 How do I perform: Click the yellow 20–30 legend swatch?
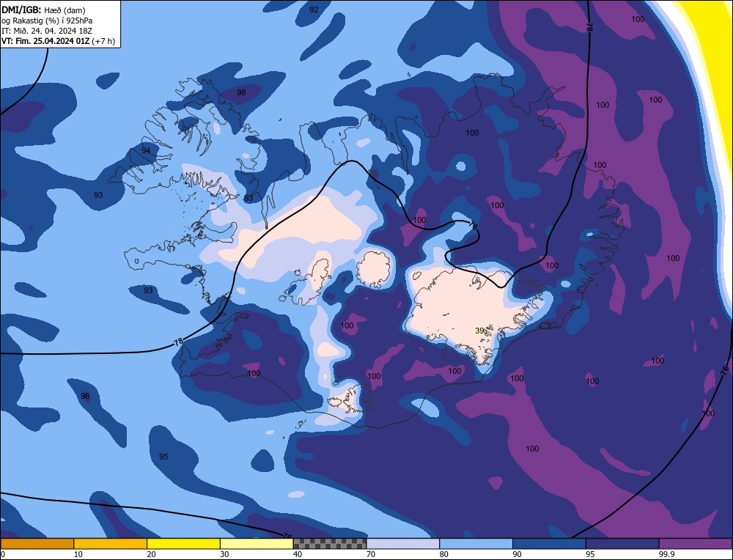pyautogui.click(x=183, y=544)
